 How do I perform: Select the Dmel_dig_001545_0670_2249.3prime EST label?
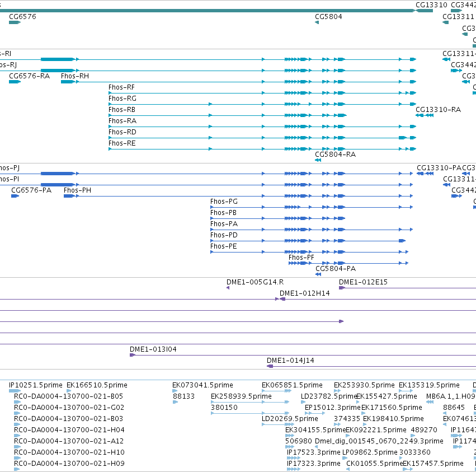point(379,441)
